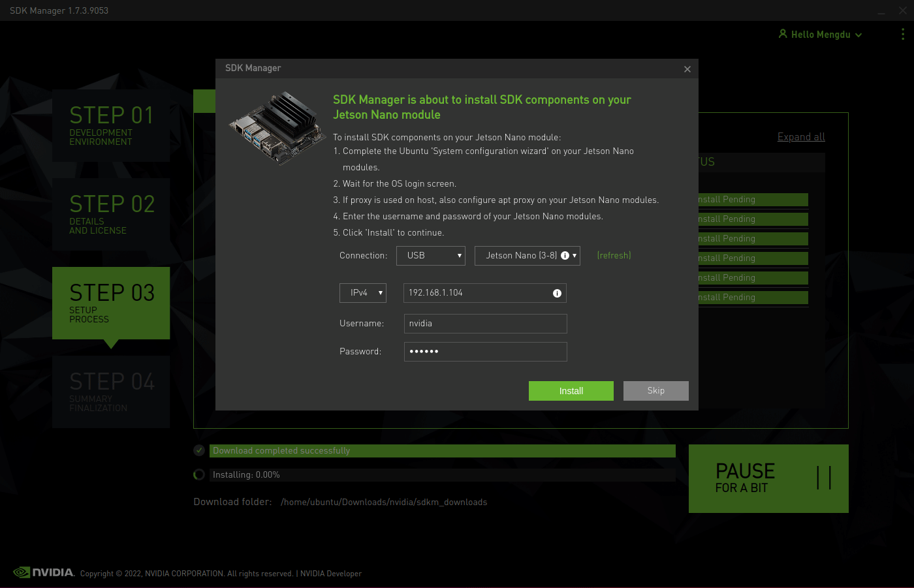Image resolution: width=914 pixels, height=588 pixels.
Task: Click the Expand all link
Action: click(801, 137)
